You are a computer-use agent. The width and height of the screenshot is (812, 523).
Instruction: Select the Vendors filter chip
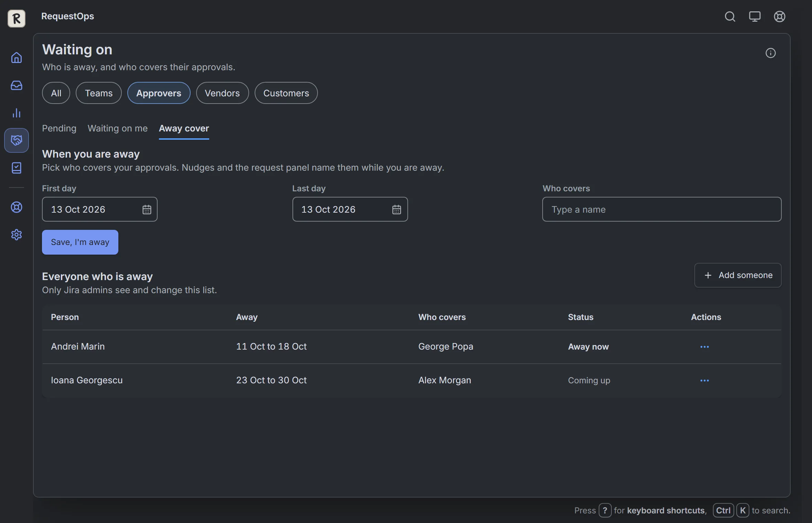(222, 93)
